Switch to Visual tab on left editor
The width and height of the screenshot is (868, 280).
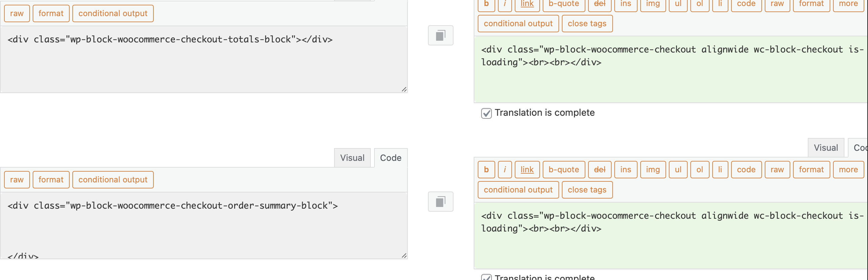pos(352,158)
